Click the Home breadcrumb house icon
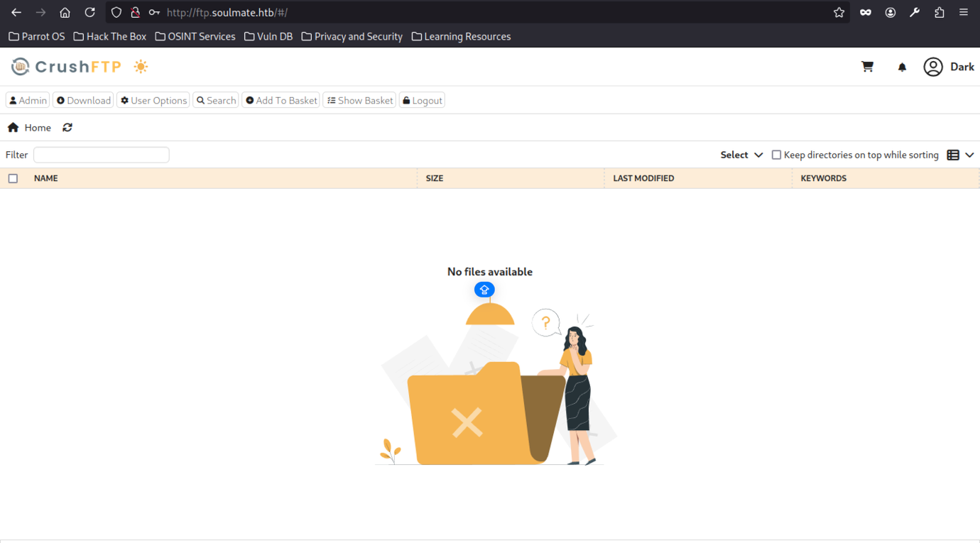 [13, 128]
